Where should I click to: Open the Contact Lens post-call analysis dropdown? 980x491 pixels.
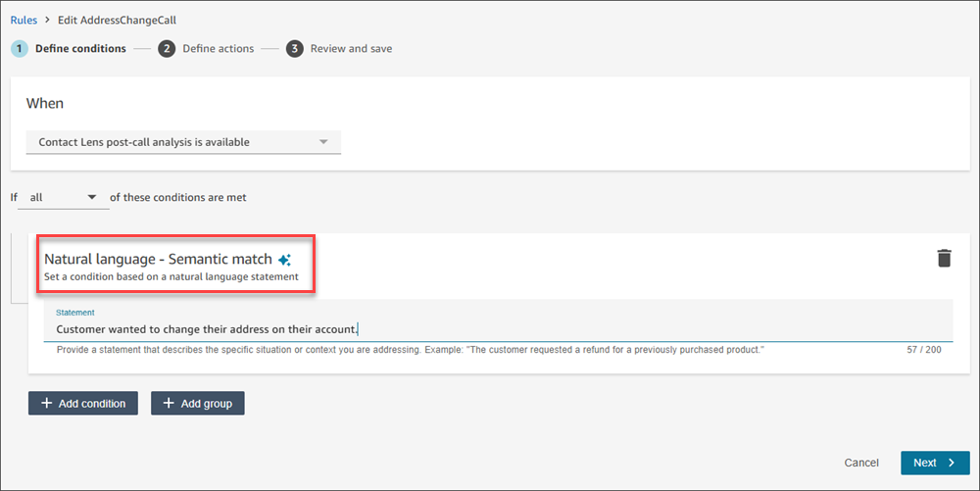pyautogui.click(x=183, y=142)
